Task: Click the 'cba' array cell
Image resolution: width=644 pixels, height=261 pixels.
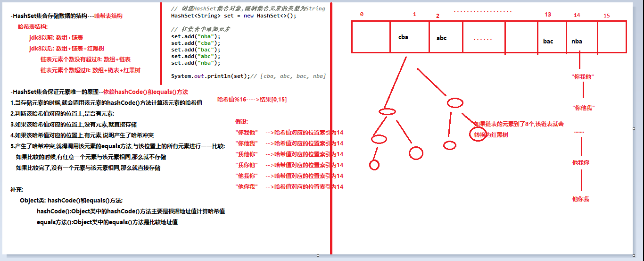Action: (409, 37)
